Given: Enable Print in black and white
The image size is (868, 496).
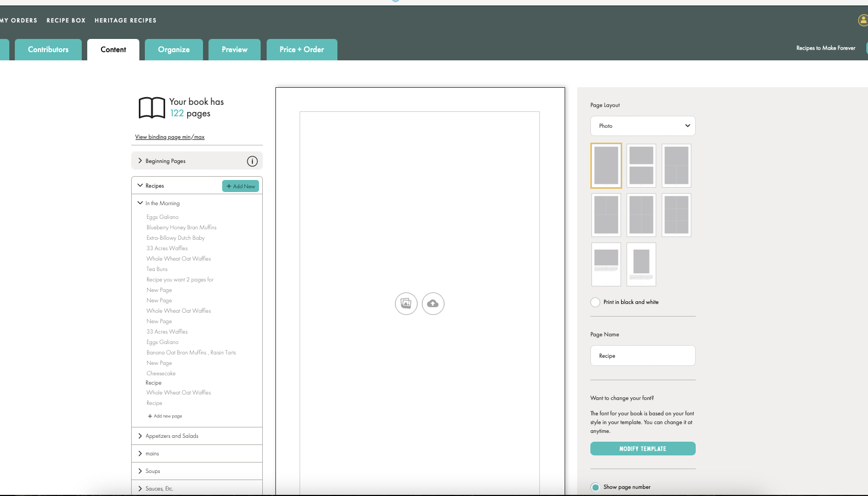Looking at the screenshot, I should [x=595, y=302].
